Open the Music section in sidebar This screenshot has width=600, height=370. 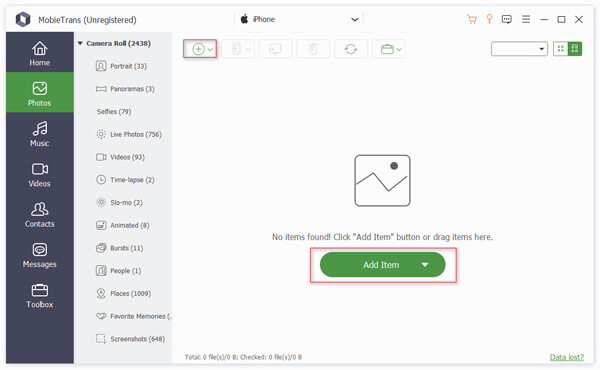coord(40,134)
